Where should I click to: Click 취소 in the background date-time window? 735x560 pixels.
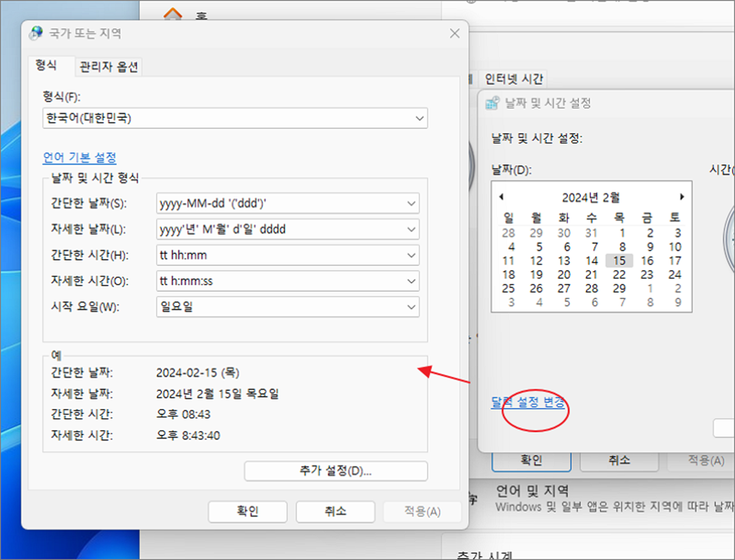(619, 460)
